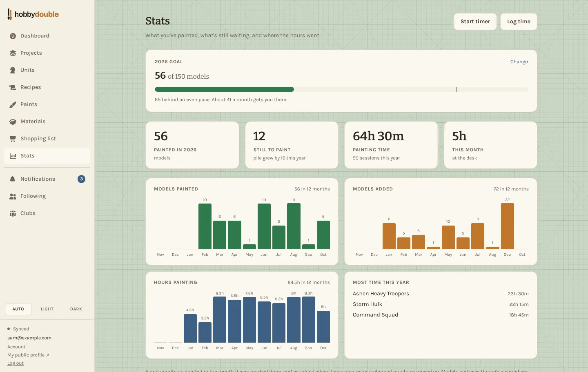Click the Recipes icon in sidebar

13,87
